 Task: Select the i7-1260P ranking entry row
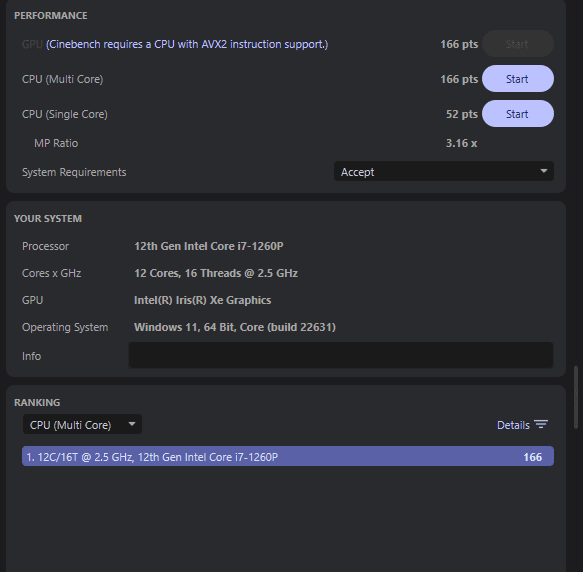[288, 456]
